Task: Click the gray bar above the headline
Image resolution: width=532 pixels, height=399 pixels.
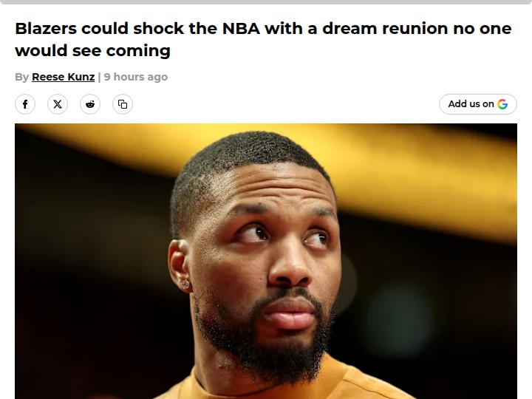Action: [266, 2]
